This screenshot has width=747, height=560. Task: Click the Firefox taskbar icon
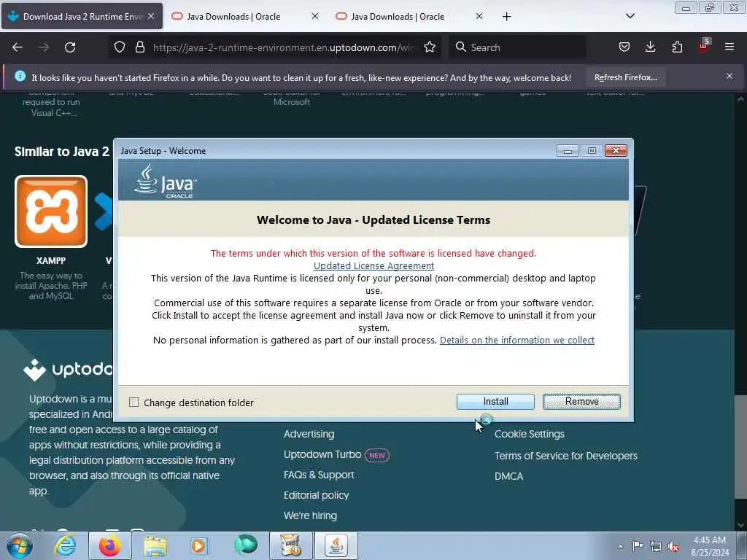tap(110, 545)
